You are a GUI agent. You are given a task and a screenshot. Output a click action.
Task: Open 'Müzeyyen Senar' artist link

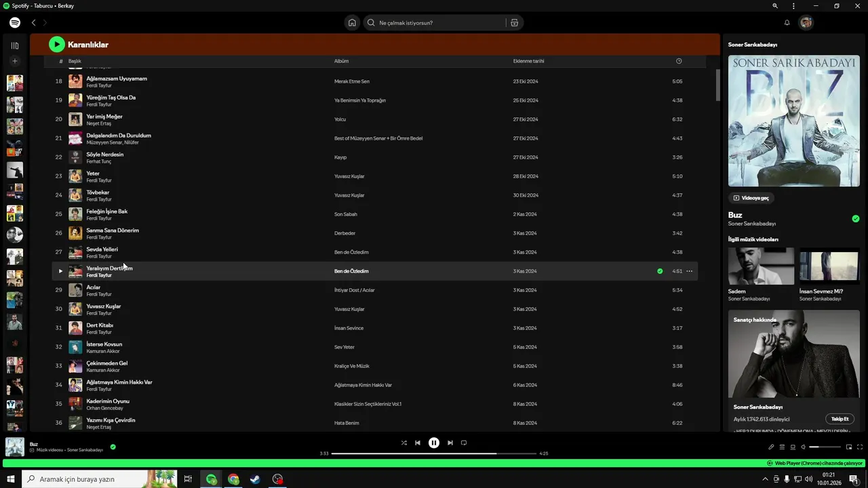[104, 142]
